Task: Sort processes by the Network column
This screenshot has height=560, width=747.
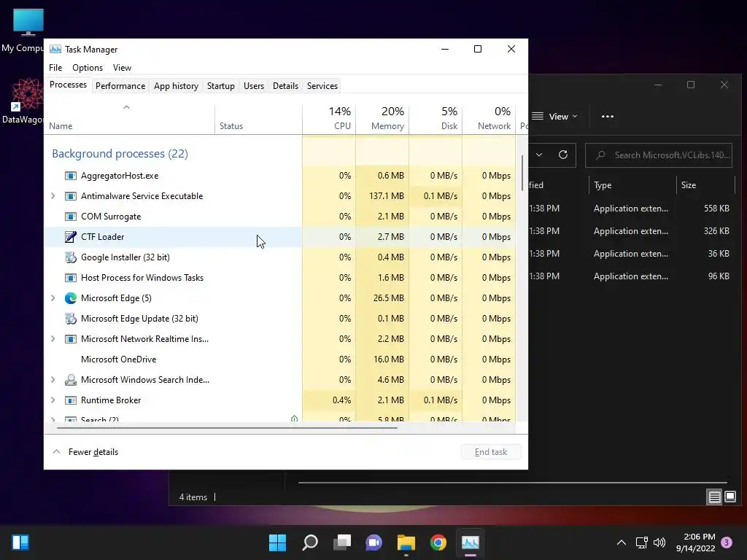Action: (x=489, y=118)
